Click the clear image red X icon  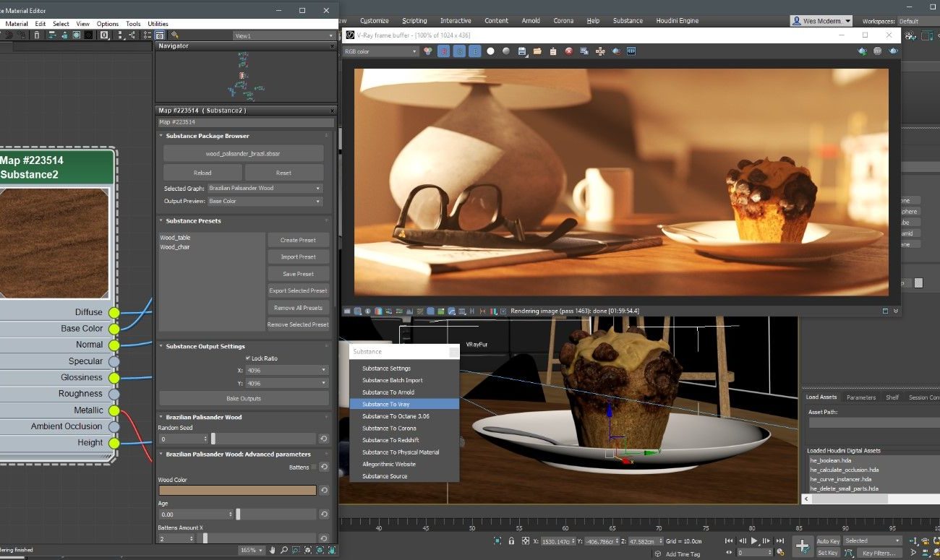(x=569, y=51)
